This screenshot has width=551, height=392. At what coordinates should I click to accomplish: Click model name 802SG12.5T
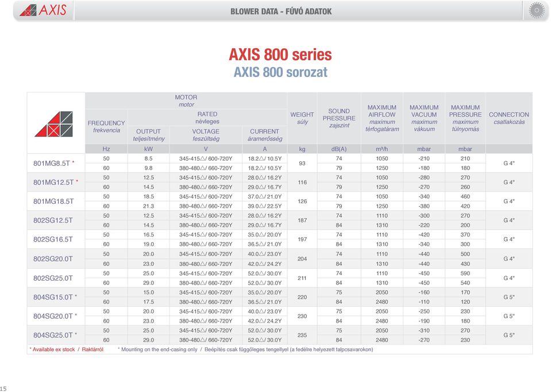pyautogui.click(x=53, y=220)
